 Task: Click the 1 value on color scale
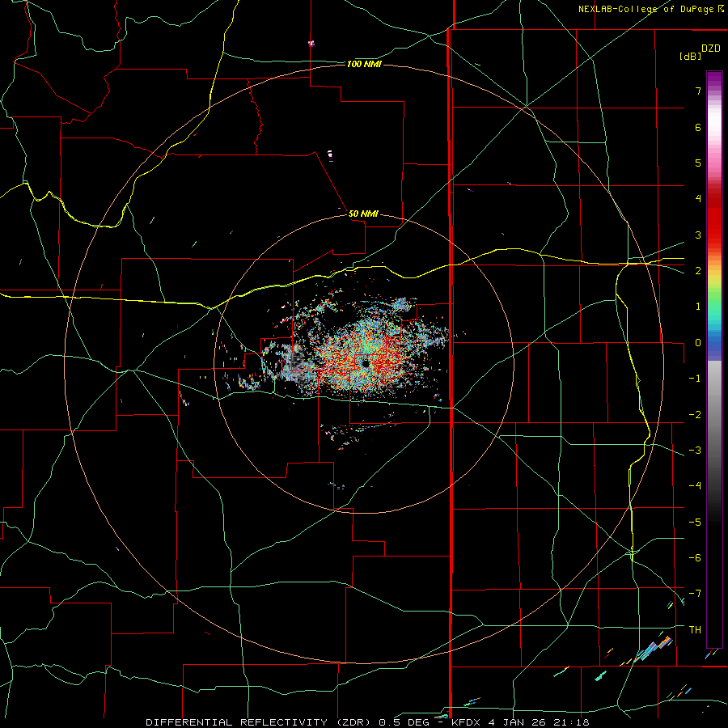point(698,307)
